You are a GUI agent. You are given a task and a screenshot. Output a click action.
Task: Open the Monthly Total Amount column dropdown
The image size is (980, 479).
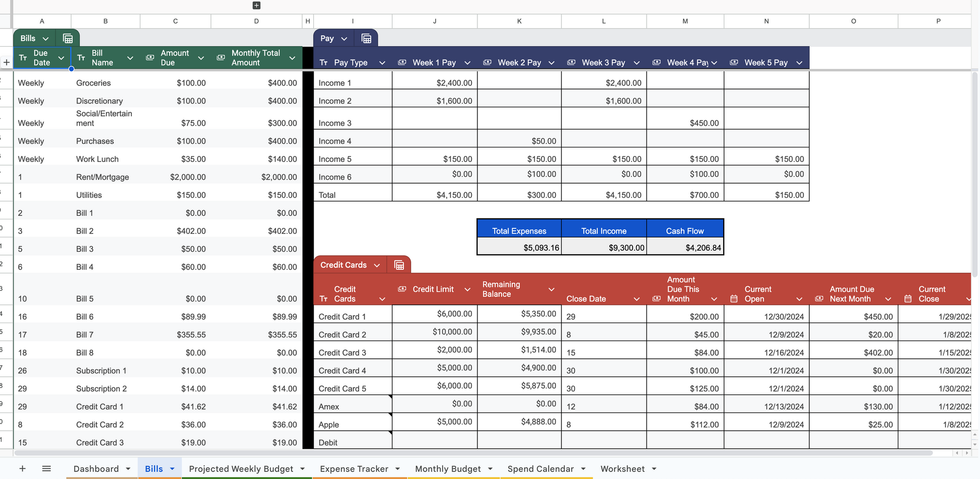coord(292,58)
